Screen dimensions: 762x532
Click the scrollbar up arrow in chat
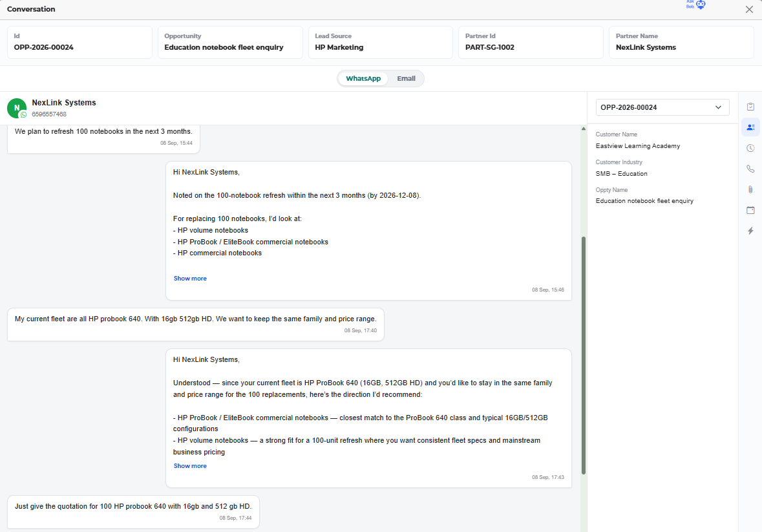(x=583, y=129)
